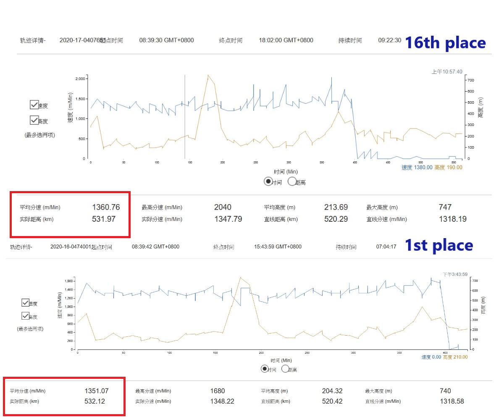Image resolution: width=504 pixels, height=420 pixels.
Task: Click the 上午10:57:40 timestamp above the top chart
Action: point(446,72)
